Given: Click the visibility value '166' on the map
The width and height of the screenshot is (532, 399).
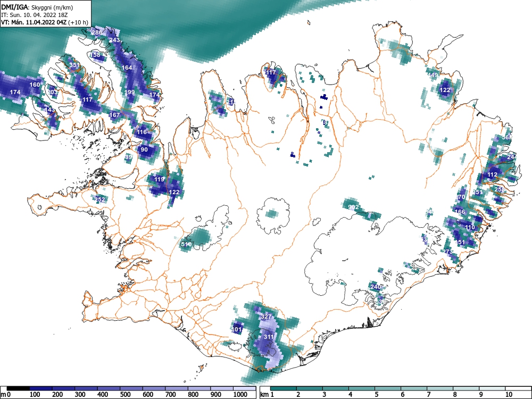Looking at the screenshot, I should tap(460, 212).
